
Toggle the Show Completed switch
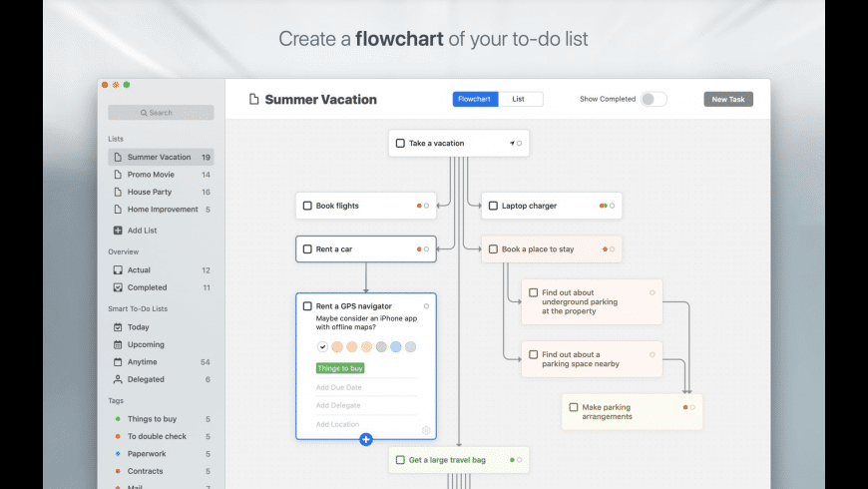[653, 99]
